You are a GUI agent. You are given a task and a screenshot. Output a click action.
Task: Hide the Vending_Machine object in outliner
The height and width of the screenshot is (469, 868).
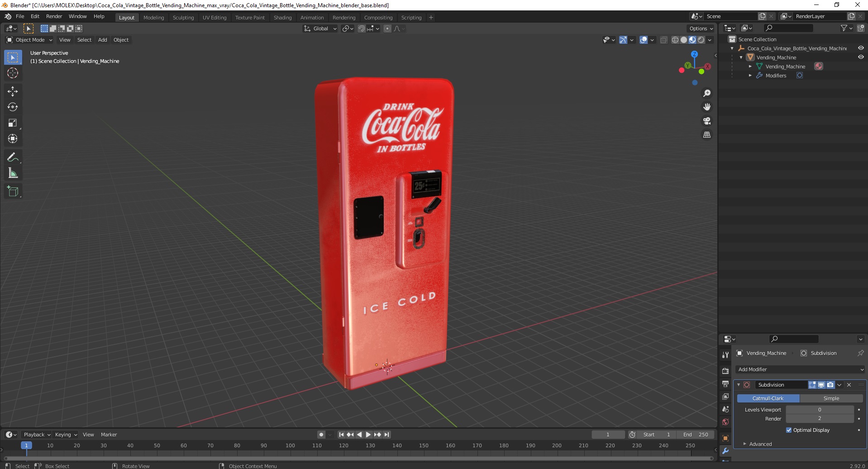861,57
